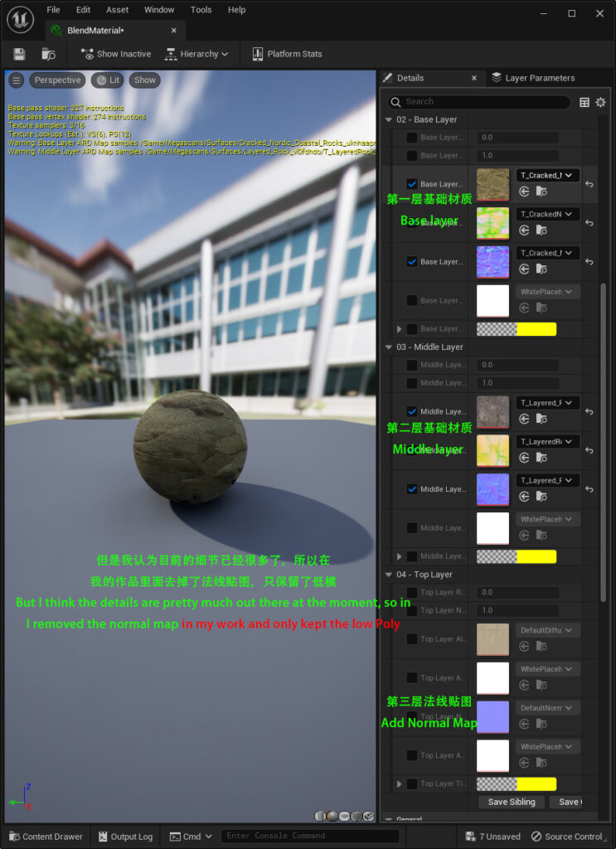Viewport: 616px width, 849px height.
Task: Open the Content Drawer
Action: pos(46,837)
